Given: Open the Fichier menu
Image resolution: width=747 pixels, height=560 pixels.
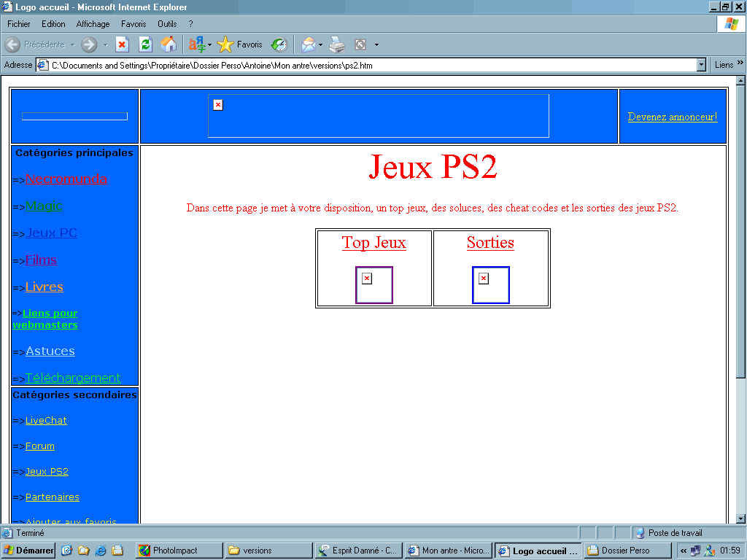Looking at the screenshot, I should pos(18,24).
